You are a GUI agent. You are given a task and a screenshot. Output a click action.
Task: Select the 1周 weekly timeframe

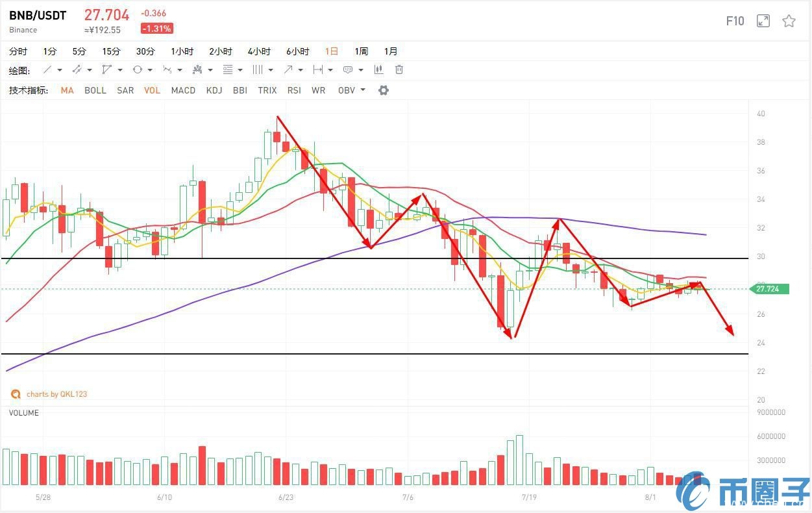click(361, 51)
